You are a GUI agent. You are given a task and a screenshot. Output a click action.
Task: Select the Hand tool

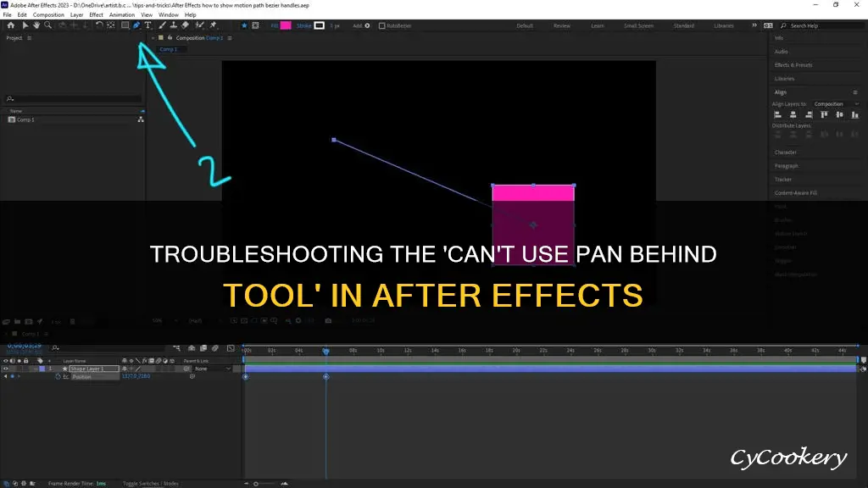(x=36, y=25)
